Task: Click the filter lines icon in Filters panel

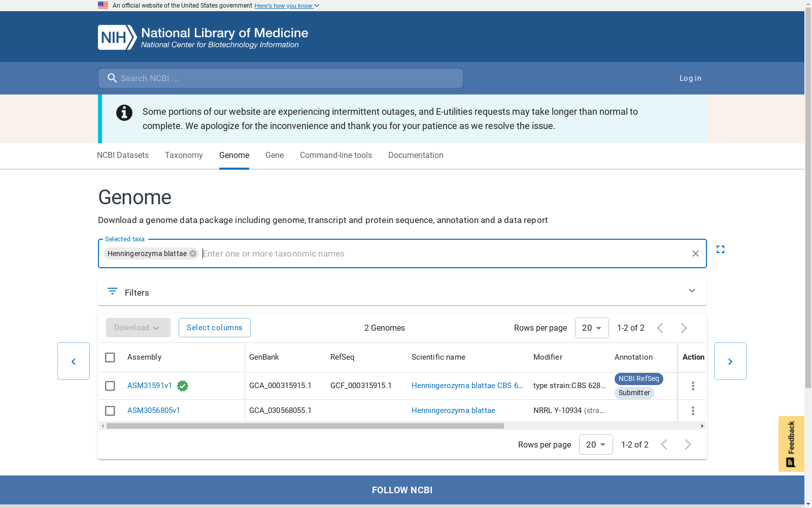Action: click(113, 291)
